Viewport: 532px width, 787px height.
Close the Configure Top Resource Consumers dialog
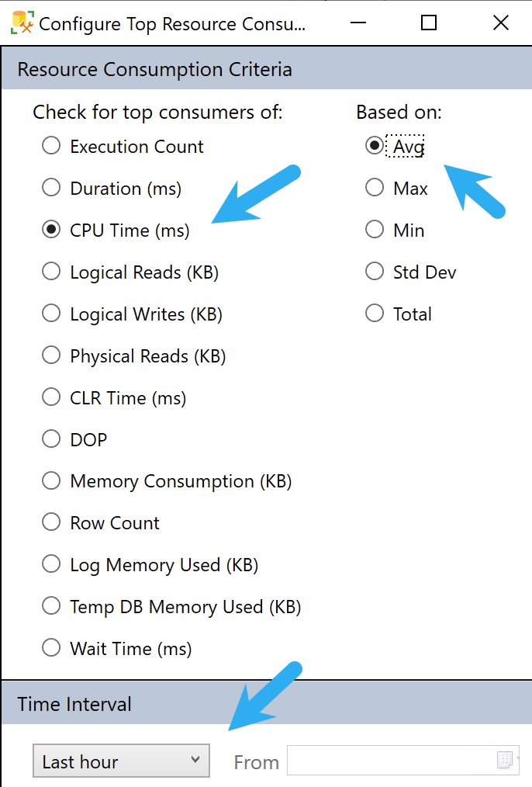pos(501,23)
